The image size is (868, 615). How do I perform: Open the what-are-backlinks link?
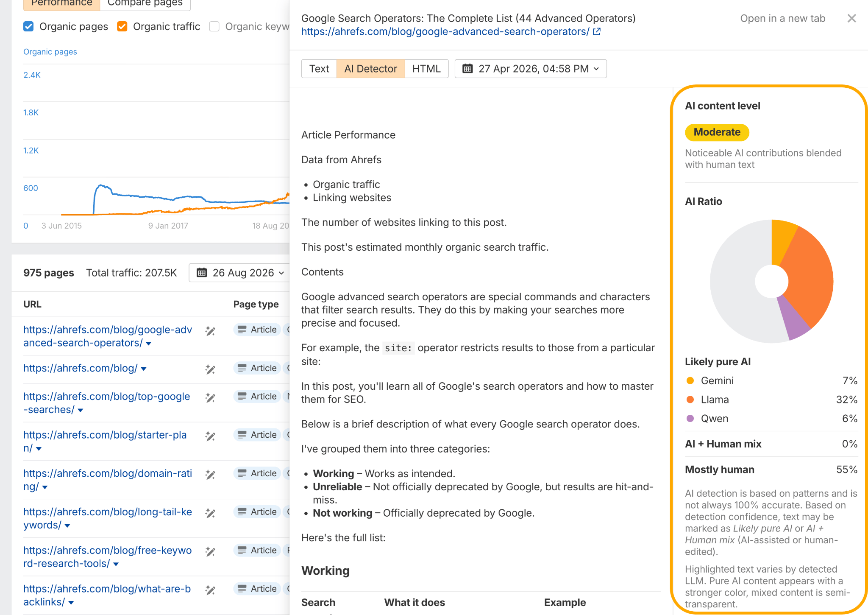pos(107,595)
